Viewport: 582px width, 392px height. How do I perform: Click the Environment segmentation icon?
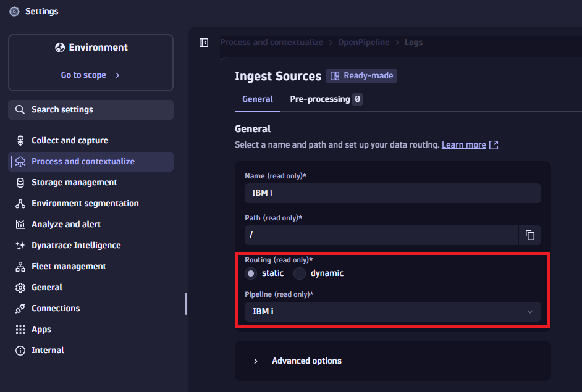click(20, 204)
